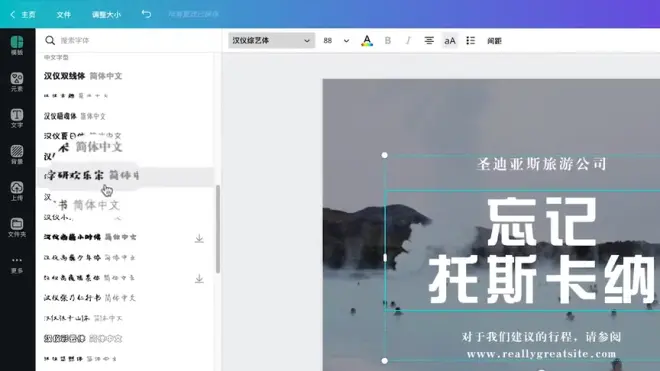Toggle bold formatting
This screenshot has width=660, height=371.
click(388, 41)
